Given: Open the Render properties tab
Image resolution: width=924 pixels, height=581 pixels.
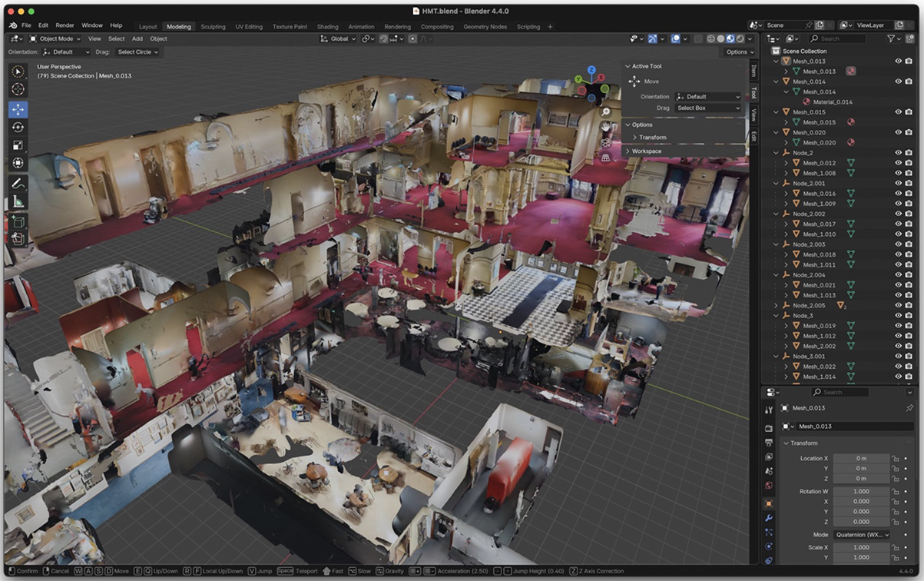Looking at the screenshot, I should click(769, 428).
